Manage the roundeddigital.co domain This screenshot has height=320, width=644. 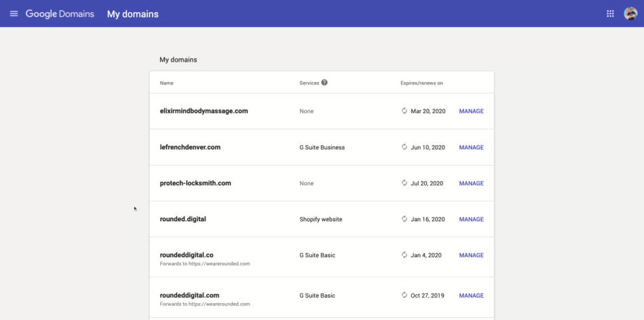tap(471, 255)
